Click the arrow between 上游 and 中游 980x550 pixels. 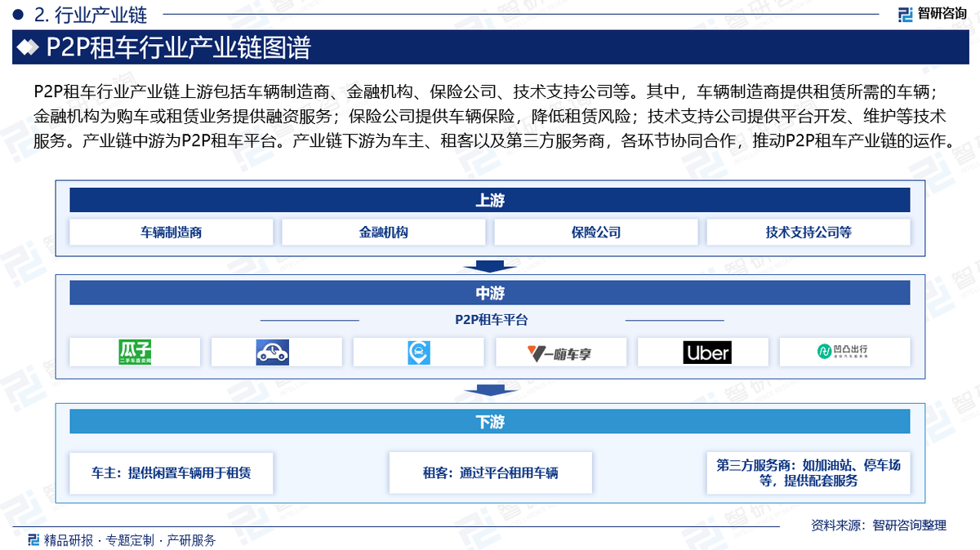click(x=490, y=266)
